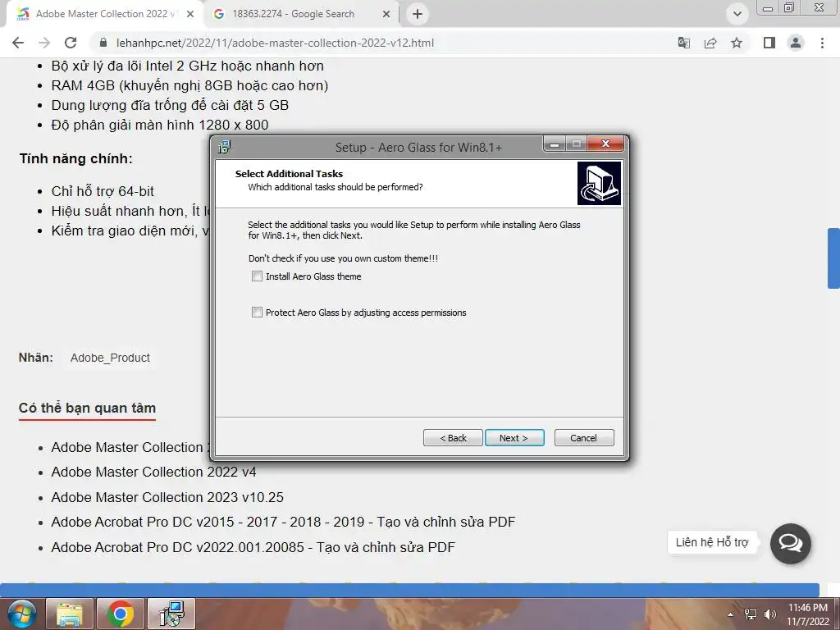Click the Tính năng chính heading
The image size is (840, 630).
76,158
